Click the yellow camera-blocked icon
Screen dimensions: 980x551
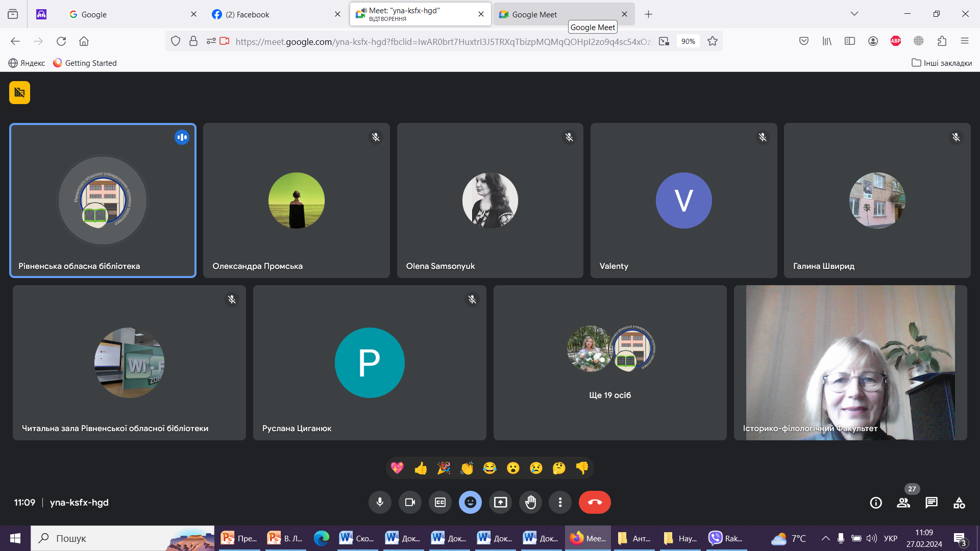click(x=19, y=92)
